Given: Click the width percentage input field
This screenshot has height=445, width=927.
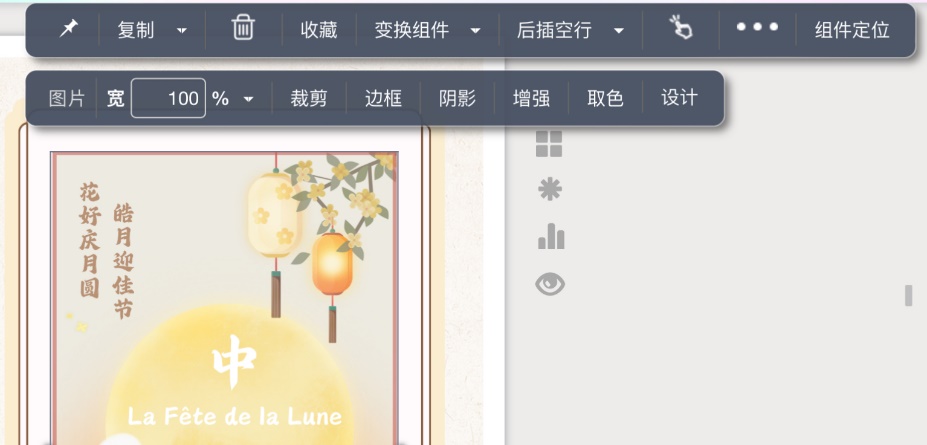Looking at the screenshot, I should tap(168, 98).
